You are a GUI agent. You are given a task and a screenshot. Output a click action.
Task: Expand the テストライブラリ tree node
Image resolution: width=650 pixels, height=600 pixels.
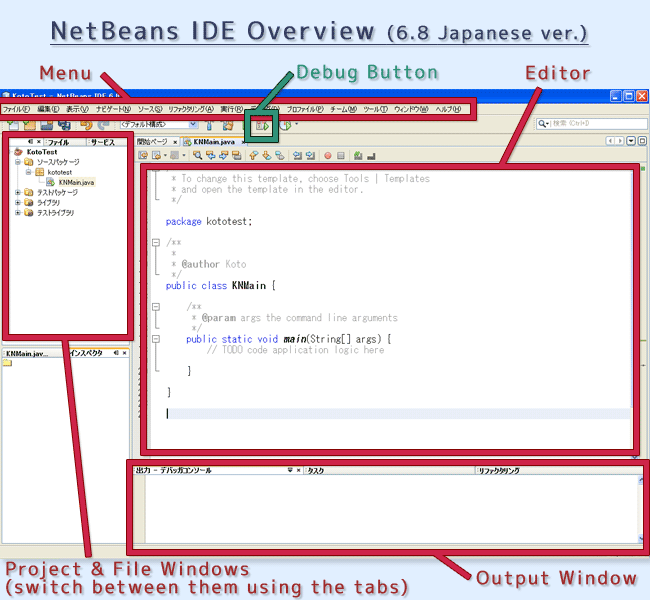(18, 212)
